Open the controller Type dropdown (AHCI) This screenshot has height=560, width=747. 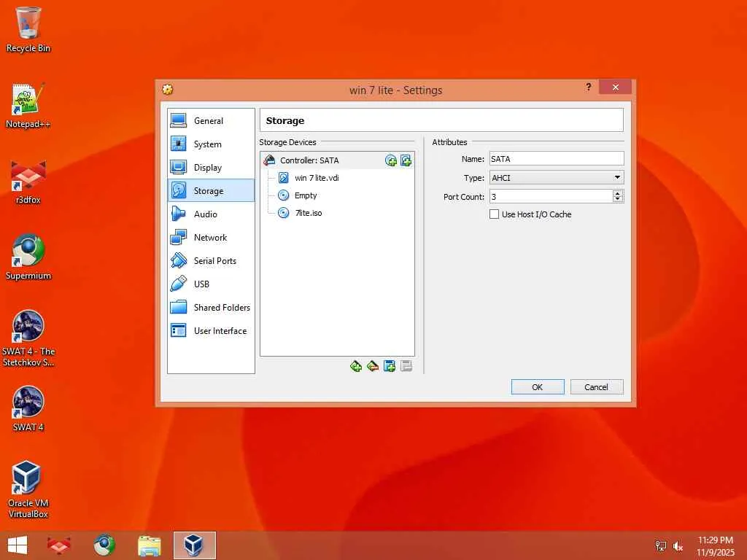(557, 178)
